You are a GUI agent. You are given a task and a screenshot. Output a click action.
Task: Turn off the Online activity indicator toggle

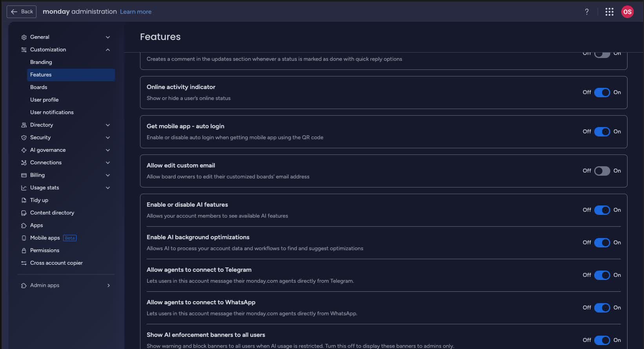(x=602, y=93)
